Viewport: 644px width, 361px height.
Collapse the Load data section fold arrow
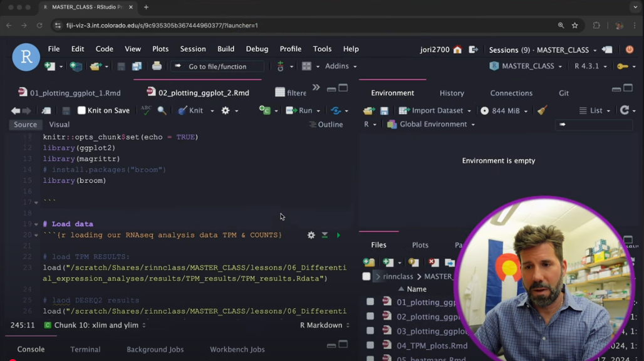[36, 224]
